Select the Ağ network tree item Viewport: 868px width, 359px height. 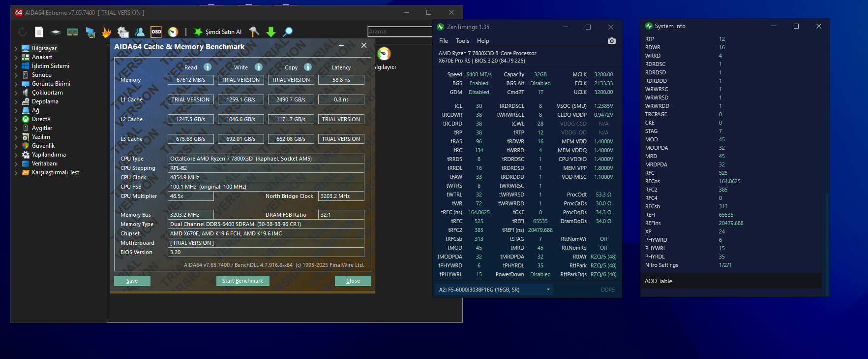coord(35,110)
